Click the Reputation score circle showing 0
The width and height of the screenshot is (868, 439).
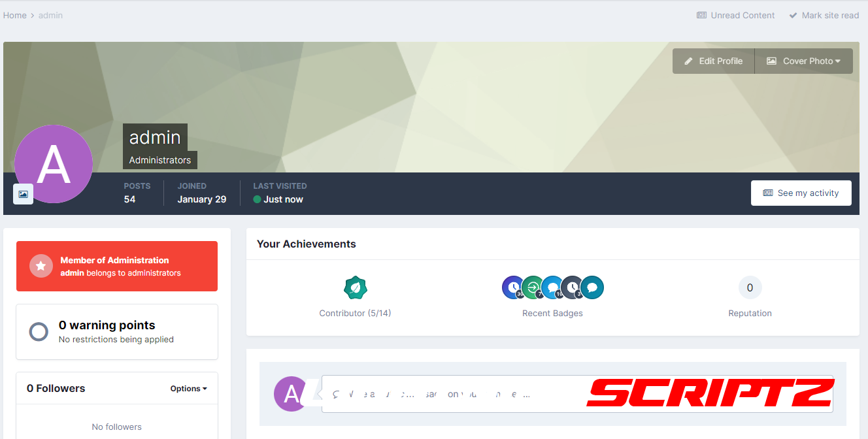point(750,287)
